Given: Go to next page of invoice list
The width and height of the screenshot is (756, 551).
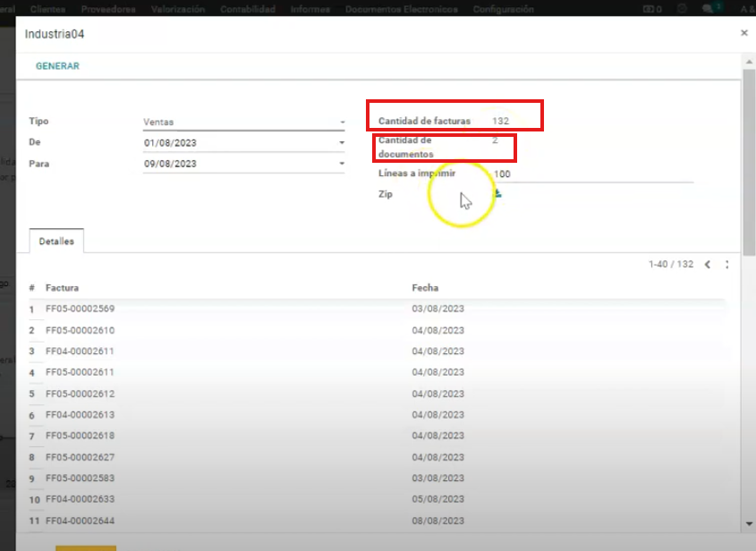Looking at the screenshot, I should pos(727,265).
